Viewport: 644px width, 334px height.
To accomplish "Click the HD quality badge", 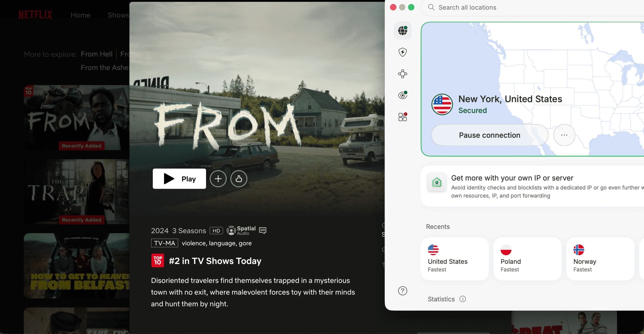I will pyautogui.click(x=216, y=230).
